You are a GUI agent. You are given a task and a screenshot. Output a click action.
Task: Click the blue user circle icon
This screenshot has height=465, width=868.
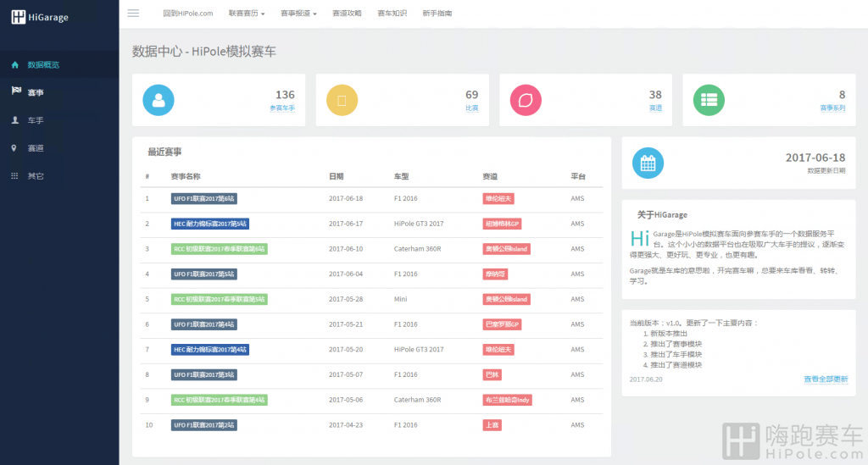pyautogui.click(x=159, y=100)
